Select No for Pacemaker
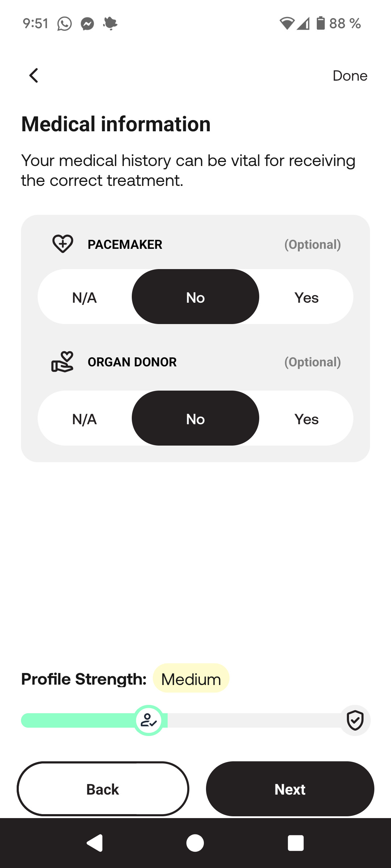The width and height of the screenshot is (391, 868). coord(195,297)
